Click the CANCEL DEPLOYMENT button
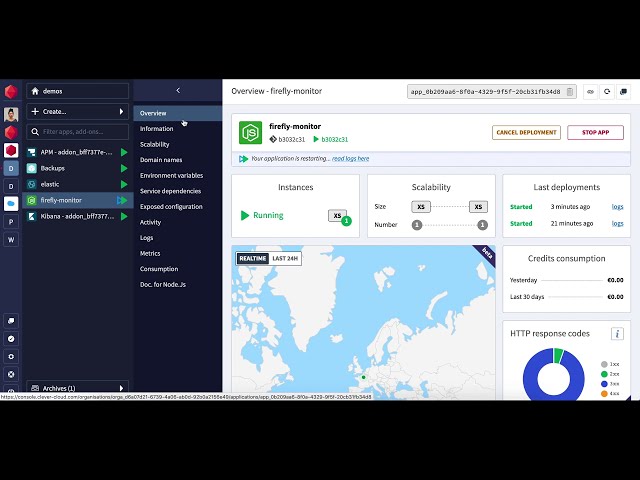The width and height of the screenshot is (640, 480). coord(526,133)
